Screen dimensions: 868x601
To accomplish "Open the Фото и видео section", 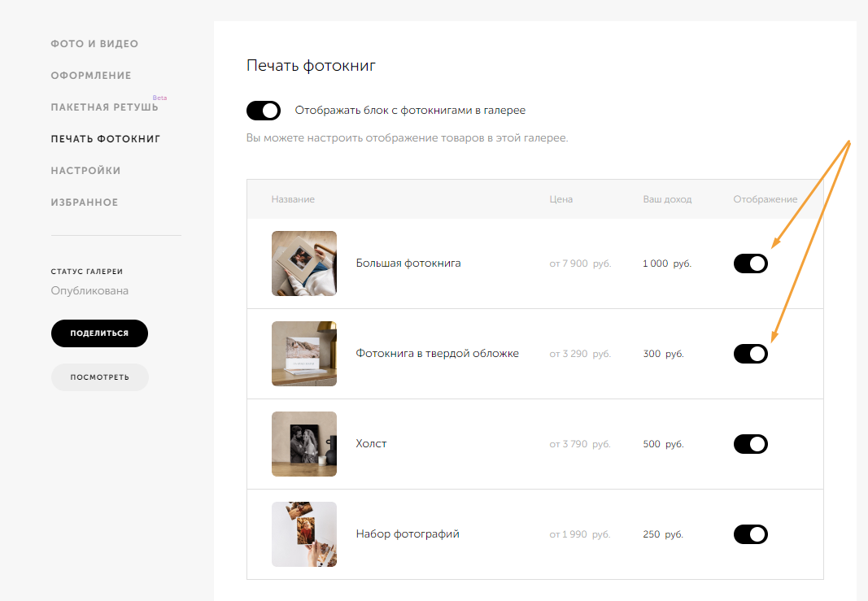I will coord(94,44).
